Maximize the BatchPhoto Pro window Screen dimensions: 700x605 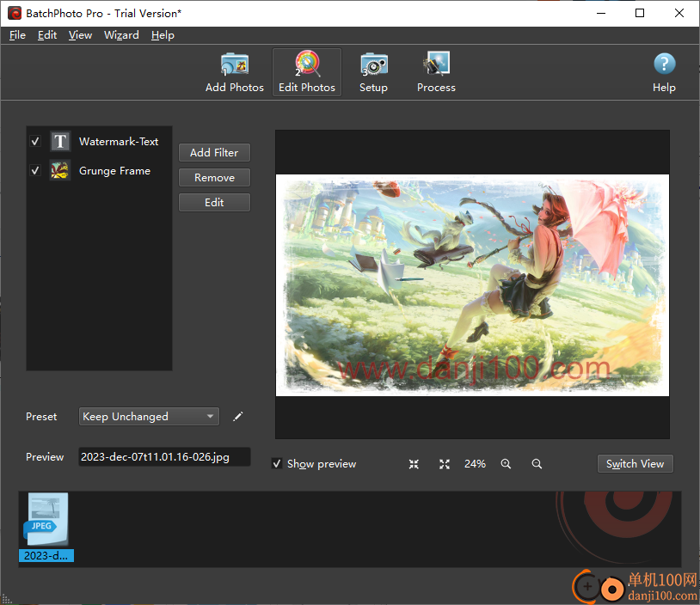[640, 14]
